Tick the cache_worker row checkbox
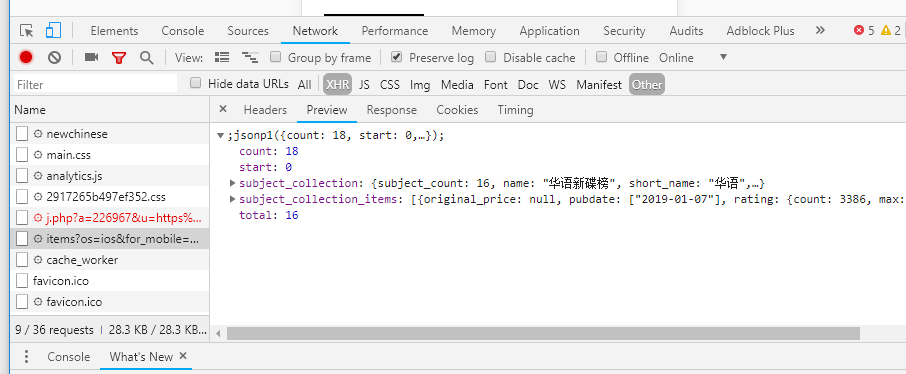Viewport: 906px width, 374px height. (x=22, y=260)
